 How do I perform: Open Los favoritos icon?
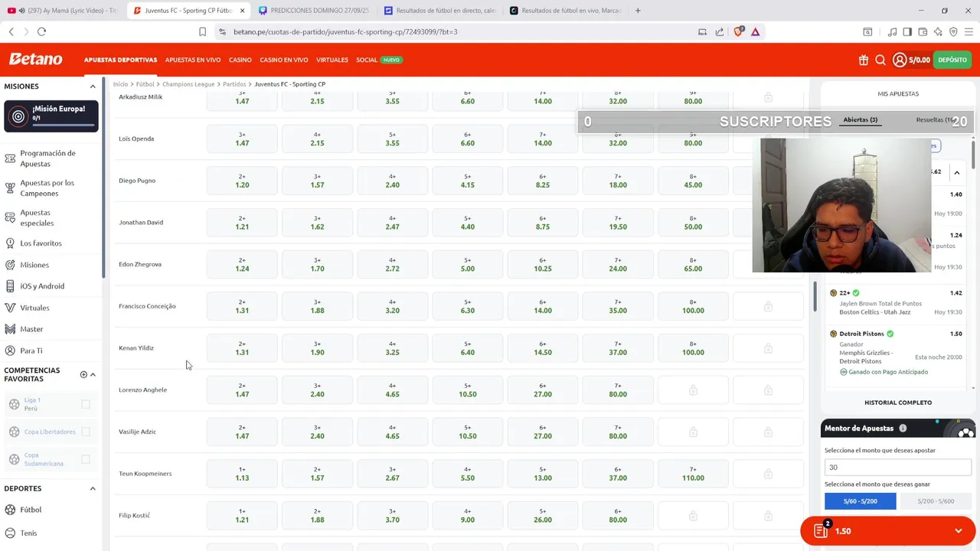click(x=10, y=243)
